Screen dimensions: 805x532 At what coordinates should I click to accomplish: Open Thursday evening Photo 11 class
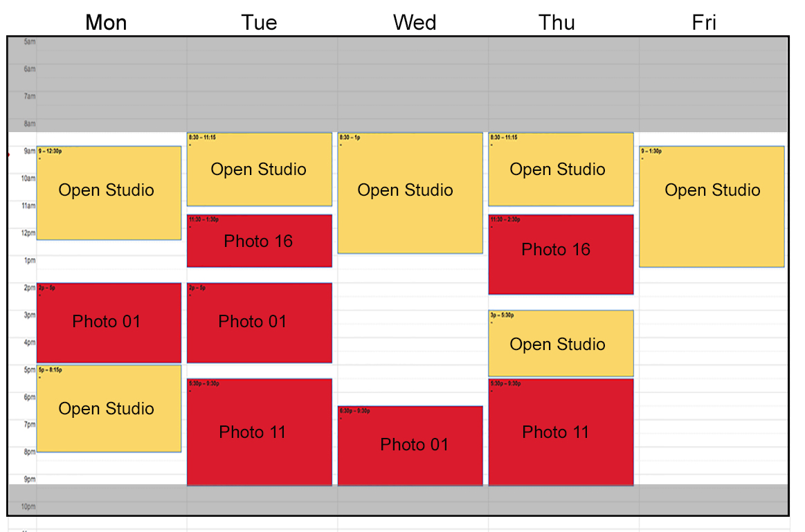pos(561,432)
